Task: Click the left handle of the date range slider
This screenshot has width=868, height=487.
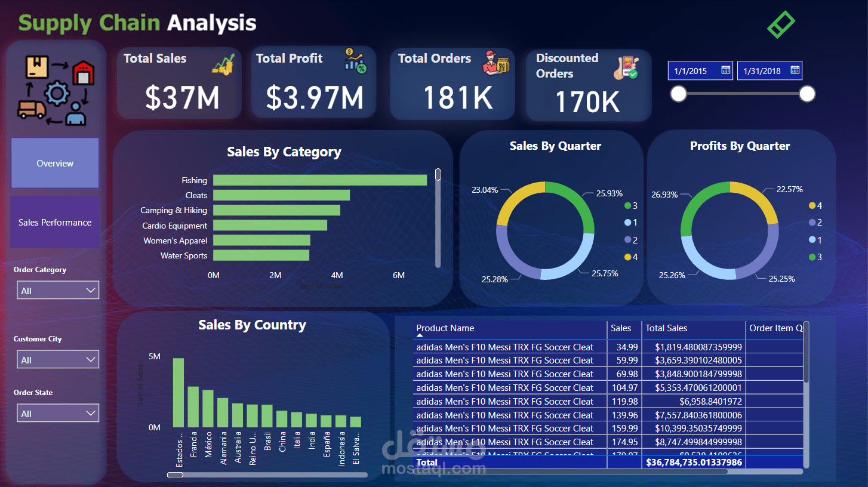Action: coord(679,94)
